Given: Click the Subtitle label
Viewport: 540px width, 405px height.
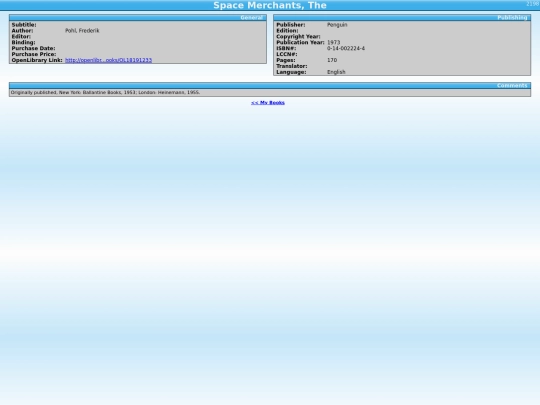Looking at the screenshot, I should coord(24,25).
